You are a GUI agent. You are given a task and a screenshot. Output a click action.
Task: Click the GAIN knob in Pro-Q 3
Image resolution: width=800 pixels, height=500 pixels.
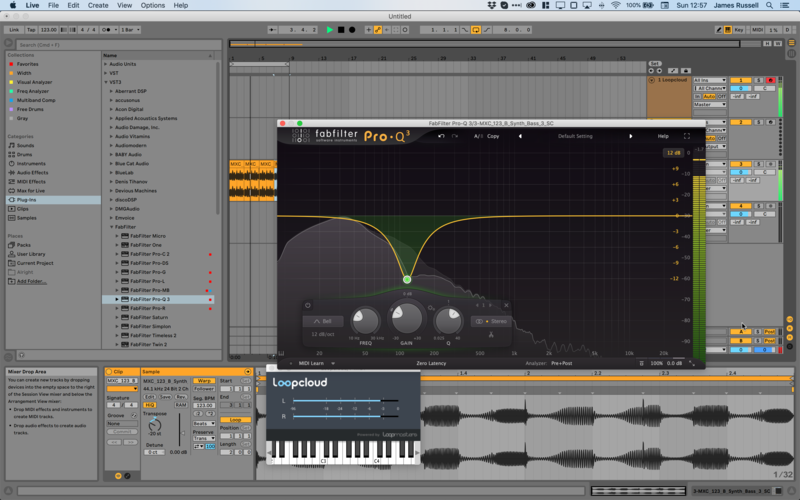tap(406, 319)
